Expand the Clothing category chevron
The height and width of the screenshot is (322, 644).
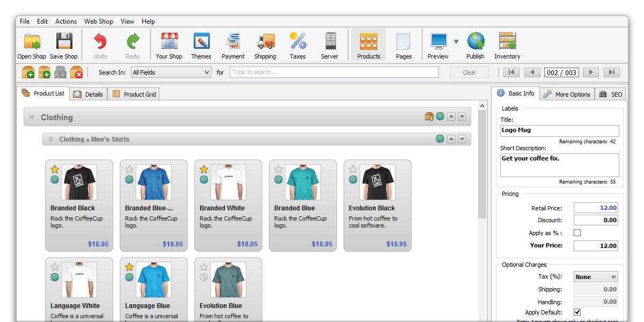coord(32,117)
